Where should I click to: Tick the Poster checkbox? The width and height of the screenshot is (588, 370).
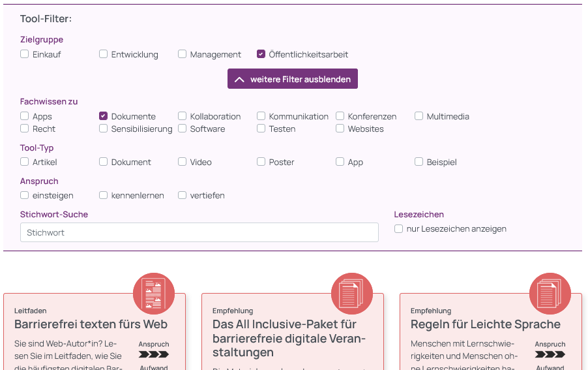(x=261, y=162)
